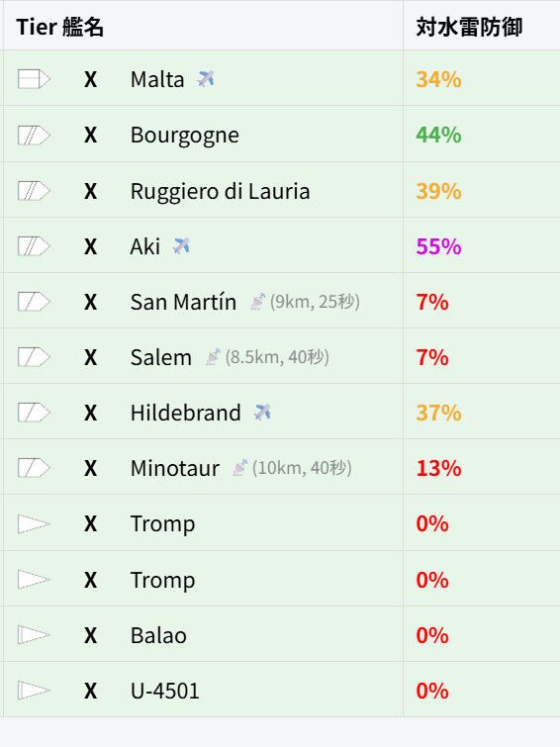560x747 pixels.
Task: Select the U-4501 ship name
Action: click(x=165, y=691)
